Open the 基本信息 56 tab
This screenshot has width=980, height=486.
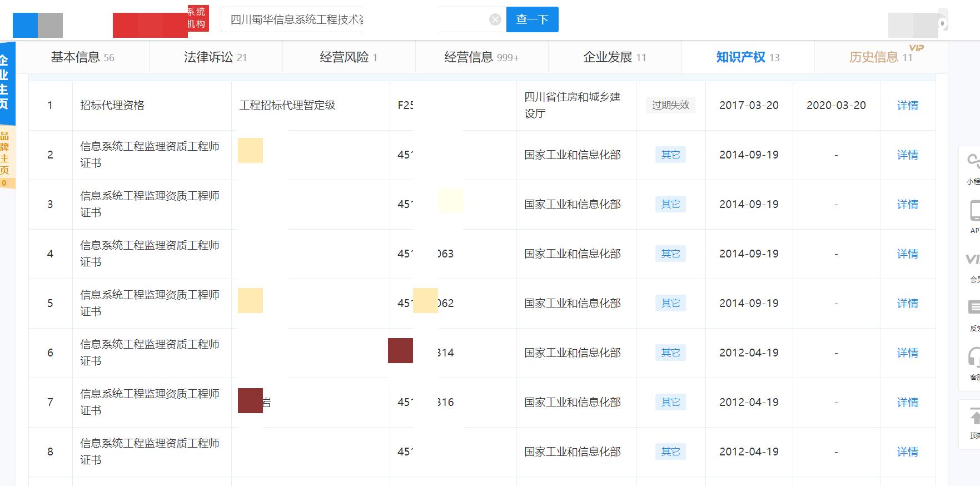(82, 57)
